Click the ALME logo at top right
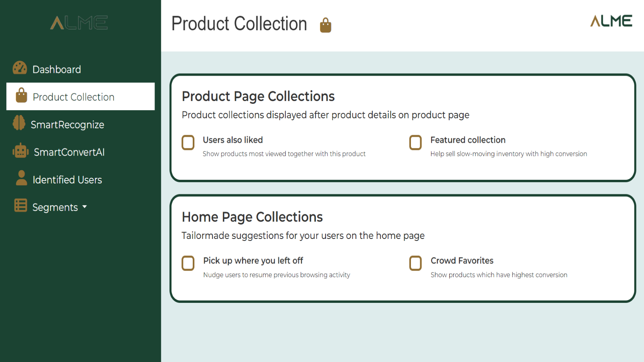 click(x=611, y=21)
